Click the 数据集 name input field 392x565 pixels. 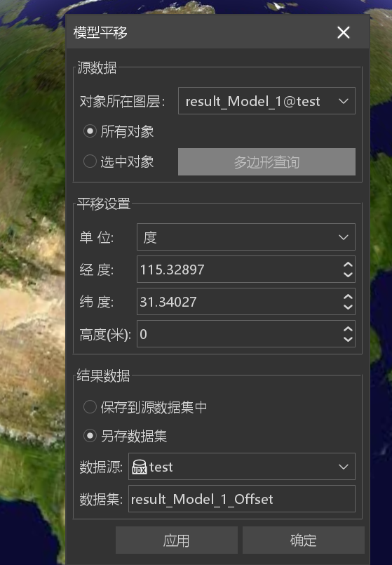click(242, 499)
